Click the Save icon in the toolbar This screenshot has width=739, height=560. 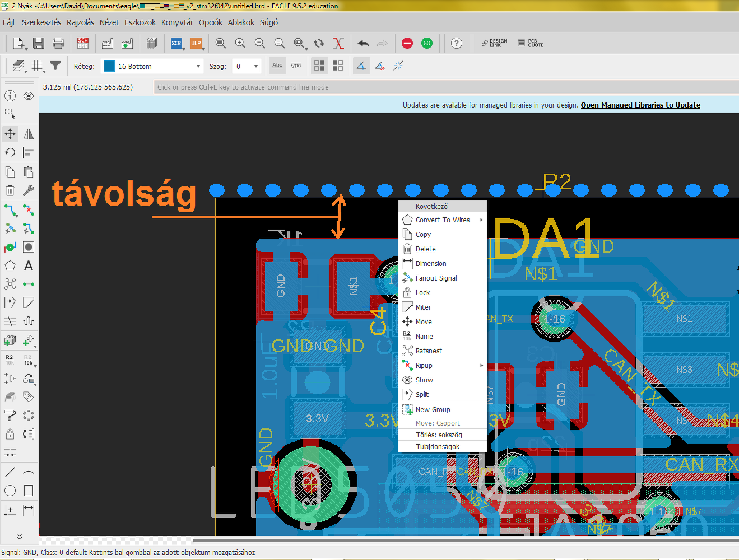pos(39,43)
